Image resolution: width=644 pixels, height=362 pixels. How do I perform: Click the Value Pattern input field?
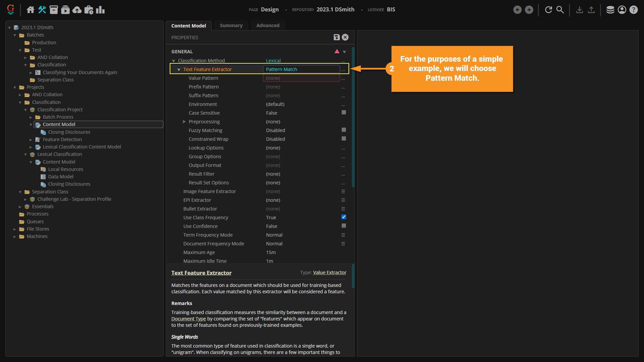click(301, 78)
